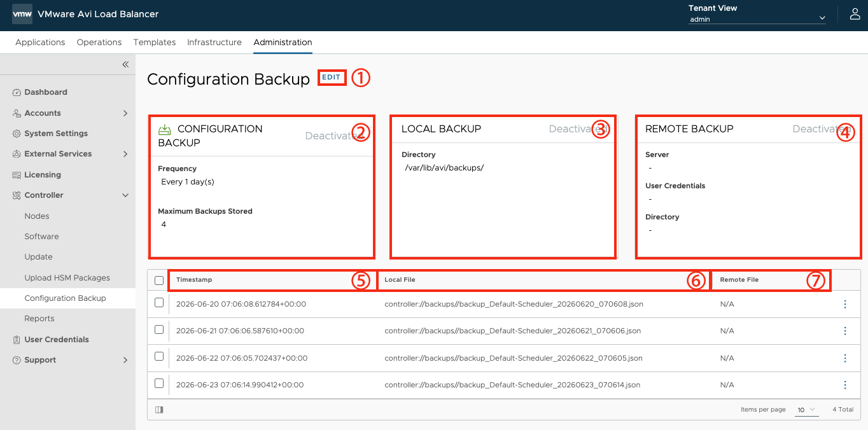Click the Controller icon in sidebar
868x430 pixels.
point(17,195)
